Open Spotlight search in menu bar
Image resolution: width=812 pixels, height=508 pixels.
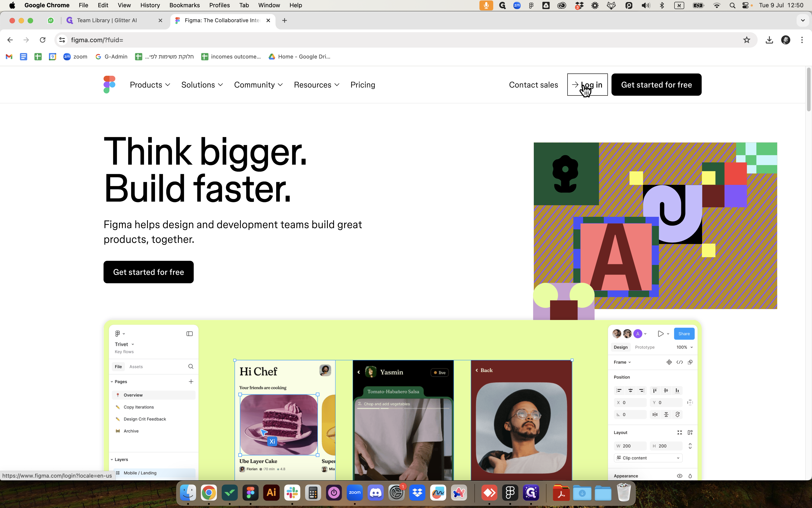(x=732, y=5)
